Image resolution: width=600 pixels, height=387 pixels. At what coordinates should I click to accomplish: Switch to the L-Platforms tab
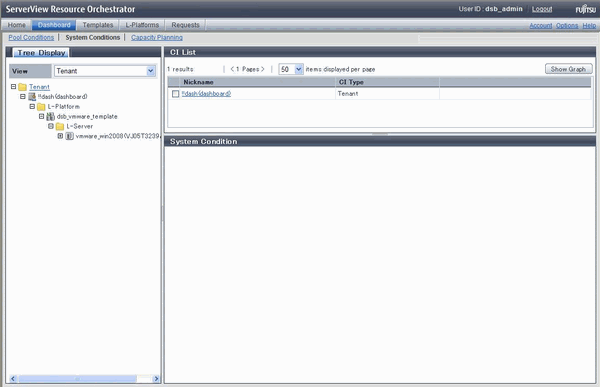point(142,25)
